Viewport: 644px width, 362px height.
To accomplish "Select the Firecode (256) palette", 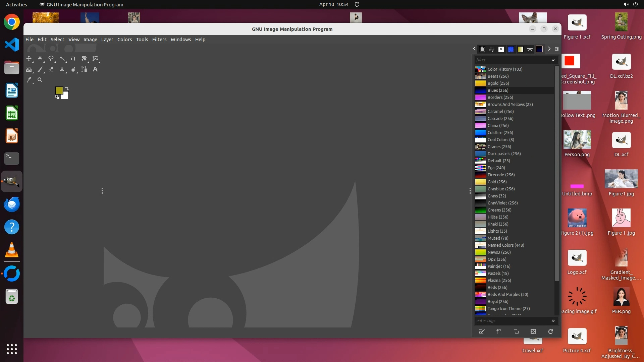I will pos(501,175).
